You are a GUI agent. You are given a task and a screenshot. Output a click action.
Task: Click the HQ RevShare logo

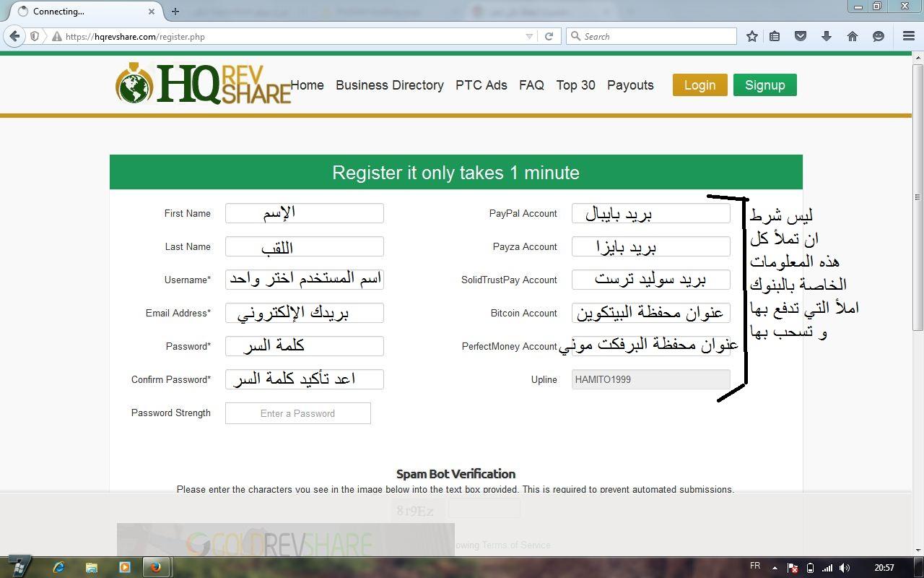pos(203,84)
